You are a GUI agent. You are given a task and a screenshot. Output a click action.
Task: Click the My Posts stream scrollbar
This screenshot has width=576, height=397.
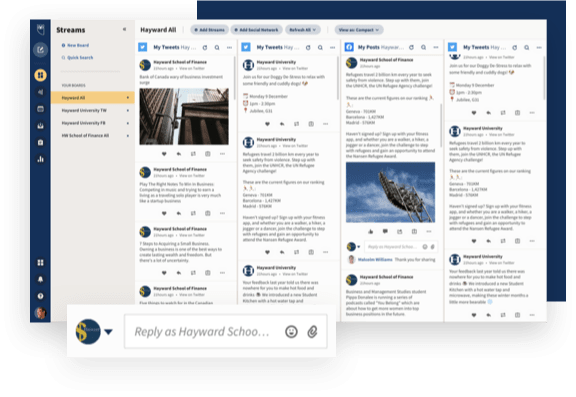tap(442, 125)
